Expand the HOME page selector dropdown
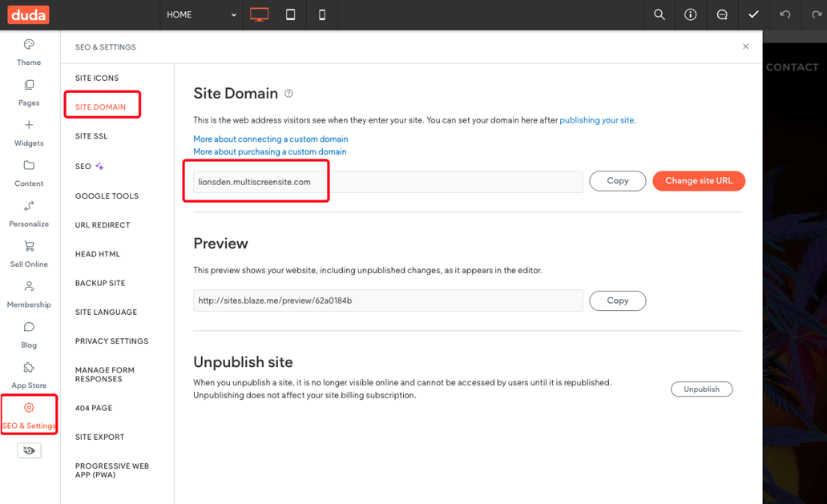 233,14
